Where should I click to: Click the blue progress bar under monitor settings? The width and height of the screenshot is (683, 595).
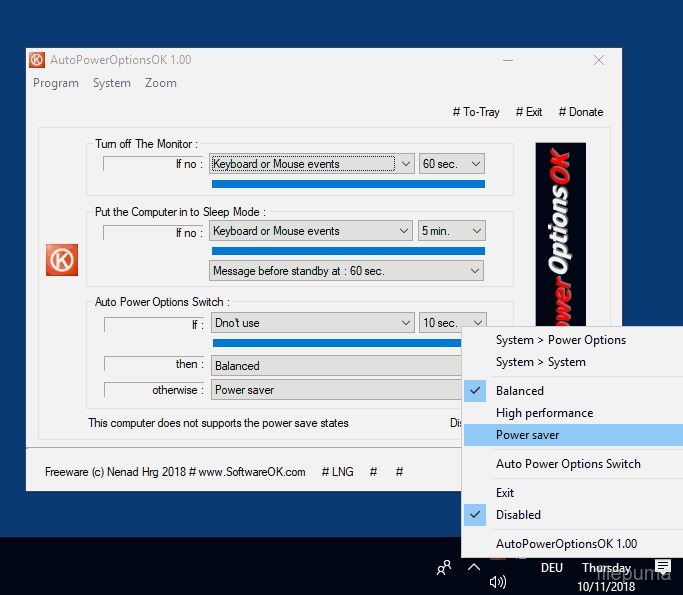pyautogui.click(x=348, y=184)
